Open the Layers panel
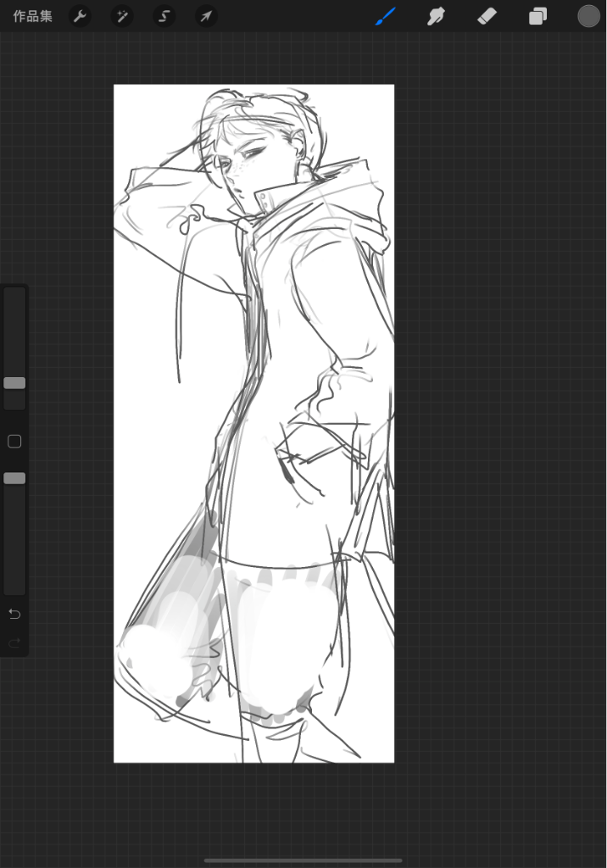This screenshot has width=607, height=868. [x=537, y=16]
